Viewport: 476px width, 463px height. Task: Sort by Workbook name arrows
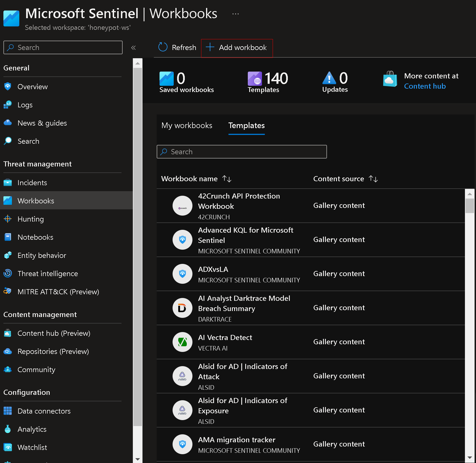click(x=227, y=179)
